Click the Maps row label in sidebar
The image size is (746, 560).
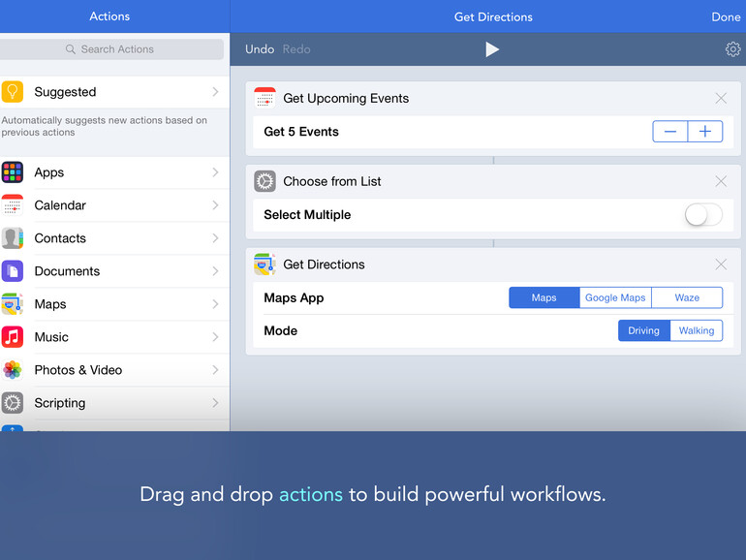coord(50,304)
